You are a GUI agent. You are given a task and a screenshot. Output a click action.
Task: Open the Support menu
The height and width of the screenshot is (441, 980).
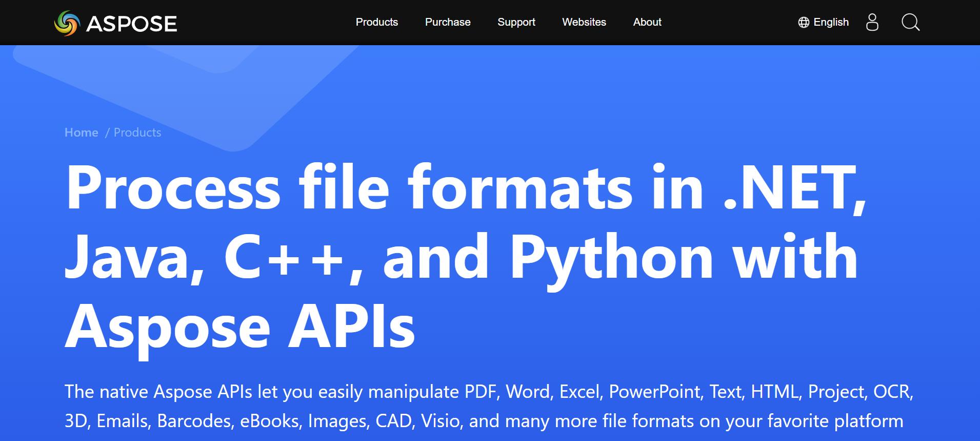click(516, 22)
